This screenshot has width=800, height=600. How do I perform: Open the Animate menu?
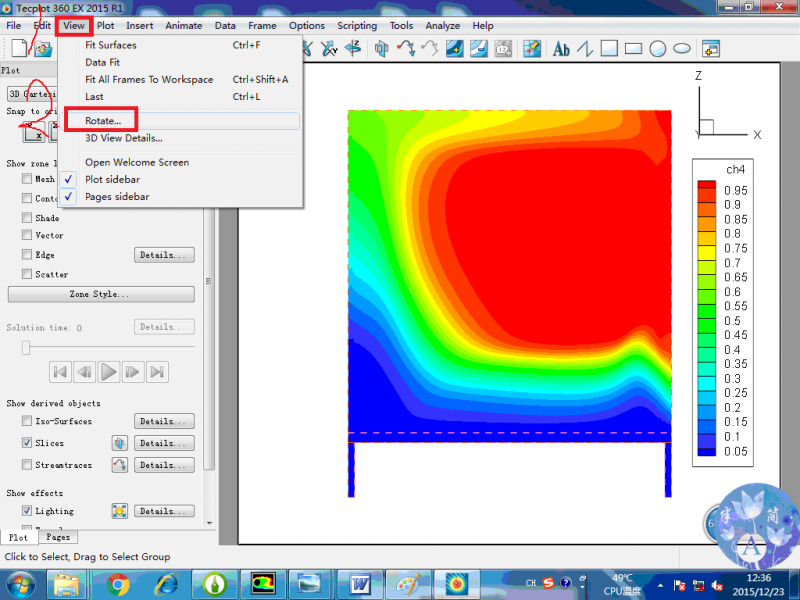pyautogui.click(x=184, y=26)
